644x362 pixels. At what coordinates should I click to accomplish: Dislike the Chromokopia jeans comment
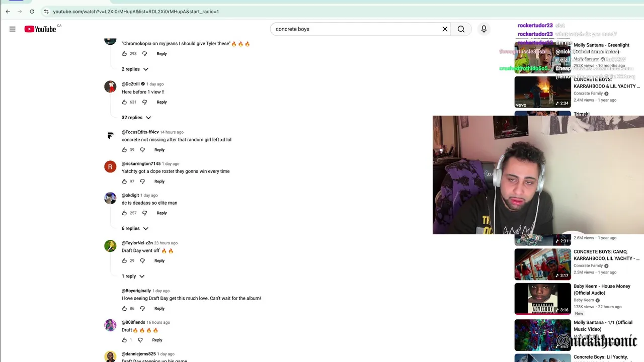[x=144, y=54]
